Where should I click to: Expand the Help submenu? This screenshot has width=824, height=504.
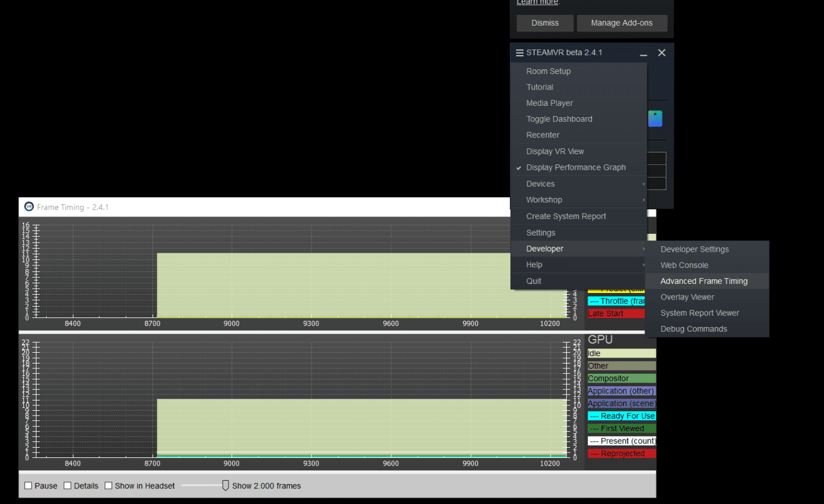coord(578,265)
